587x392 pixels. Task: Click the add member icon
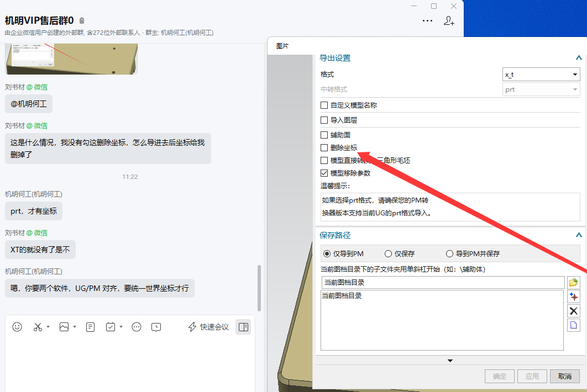pyautogui.click(x=449, y=20)
